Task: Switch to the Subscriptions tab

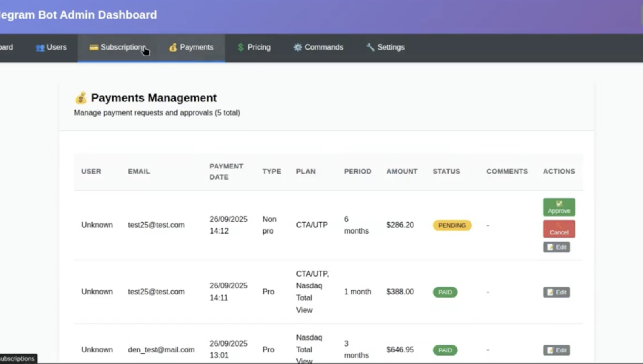Action: click(118, 47)
